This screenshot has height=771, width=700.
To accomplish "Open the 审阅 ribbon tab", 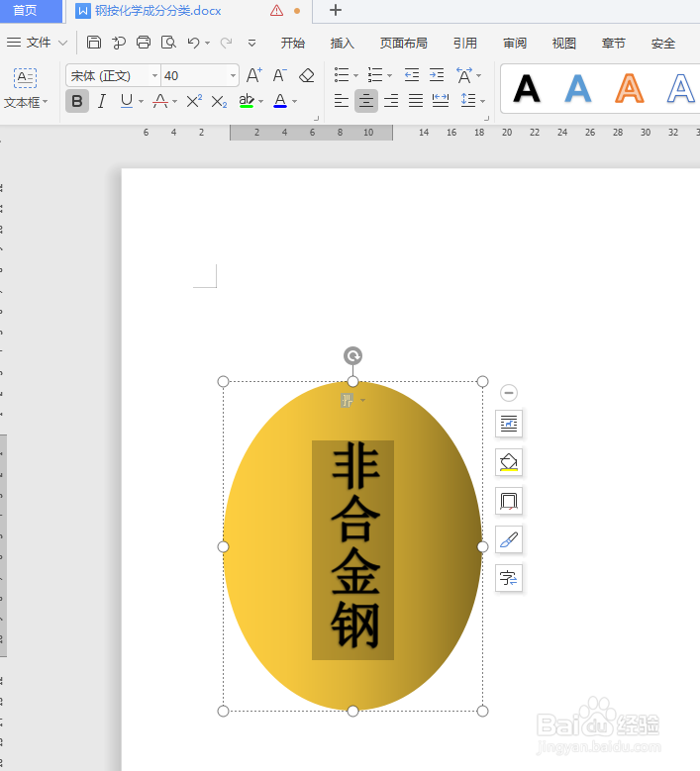I will point(515,44).
